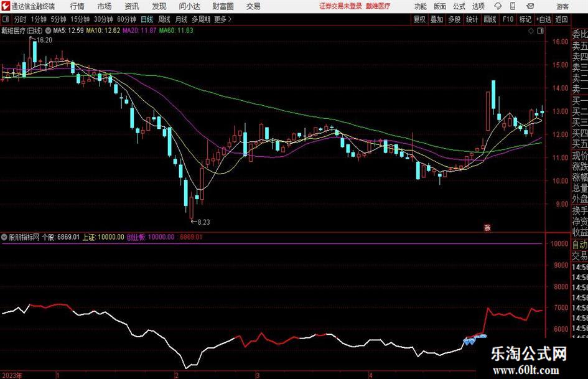Click the MA20: 11.87 indicator value
Image resolution: width=588 pixels, height=379 pixels.
[x=139, y=30]
